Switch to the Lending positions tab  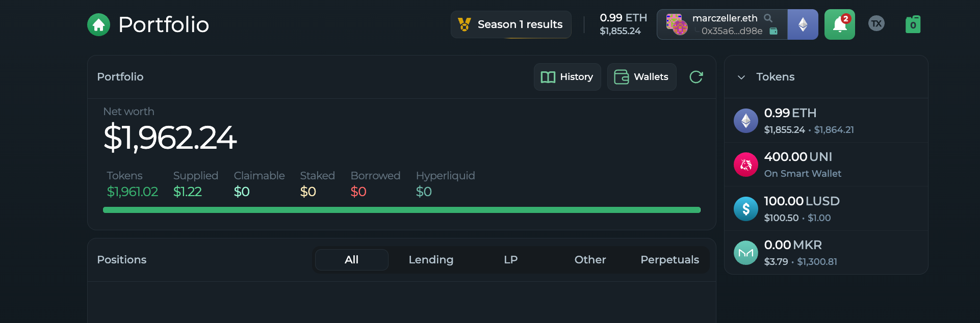pyautogui.click(x=431, y=260)
